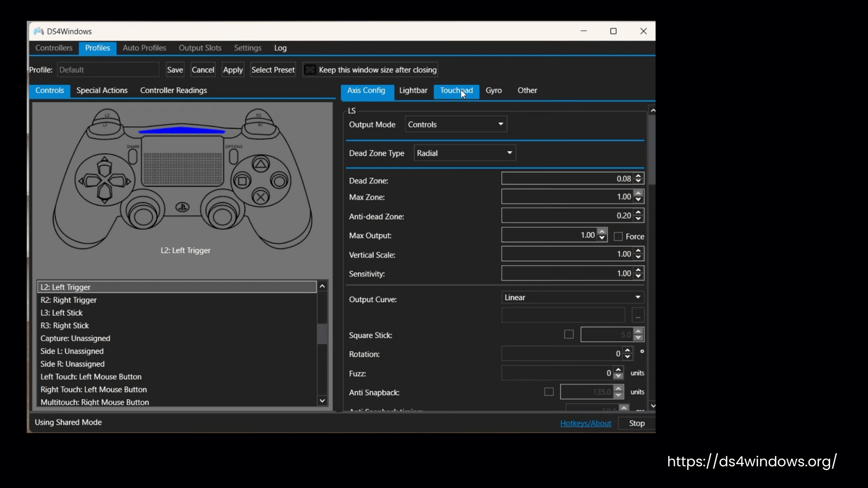Select R2: Right Trigger in list
The image size is (868, 488).
[x=177, y=300]
